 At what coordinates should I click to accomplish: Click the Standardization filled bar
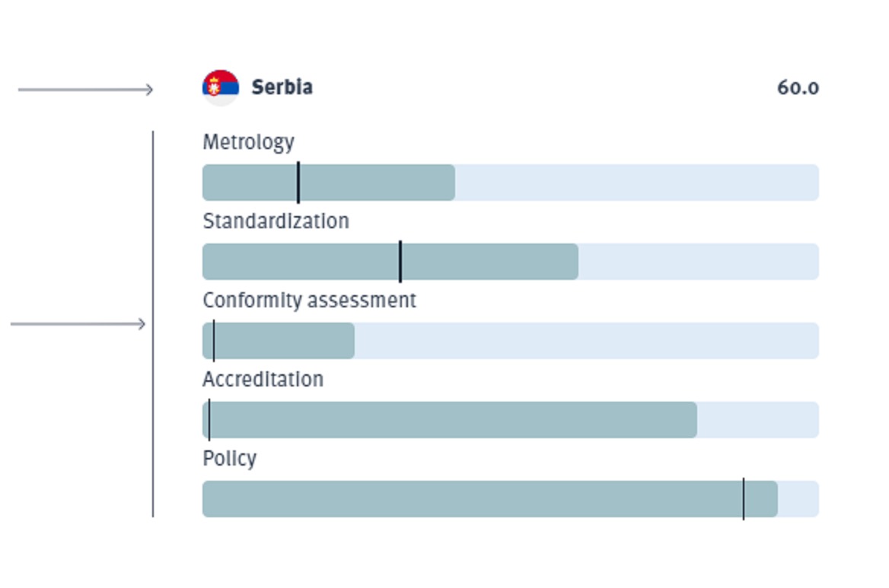click(390, 262)
